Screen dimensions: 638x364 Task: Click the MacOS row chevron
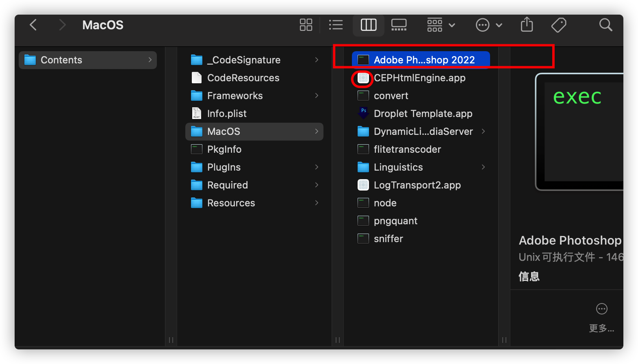pos(317,131)
